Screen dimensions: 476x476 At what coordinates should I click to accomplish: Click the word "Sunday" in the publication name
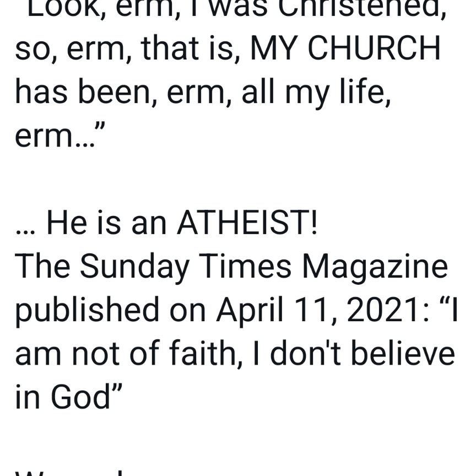pos(135,267)
